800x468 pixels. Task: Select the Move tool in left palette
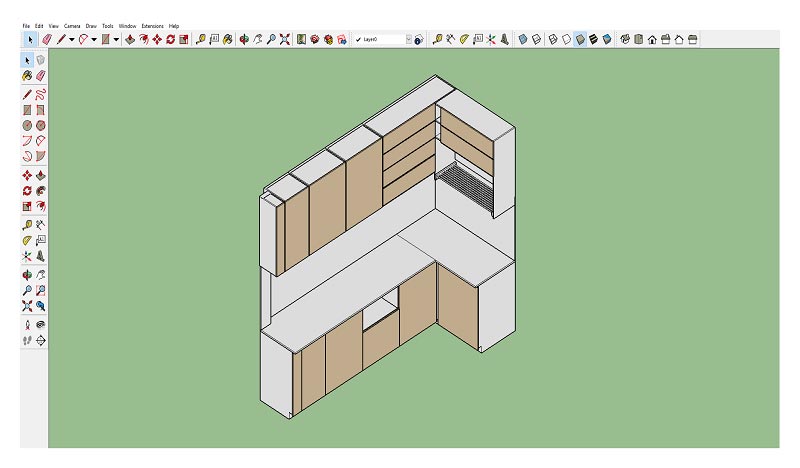pyautogui.click(x=27, y=175)
